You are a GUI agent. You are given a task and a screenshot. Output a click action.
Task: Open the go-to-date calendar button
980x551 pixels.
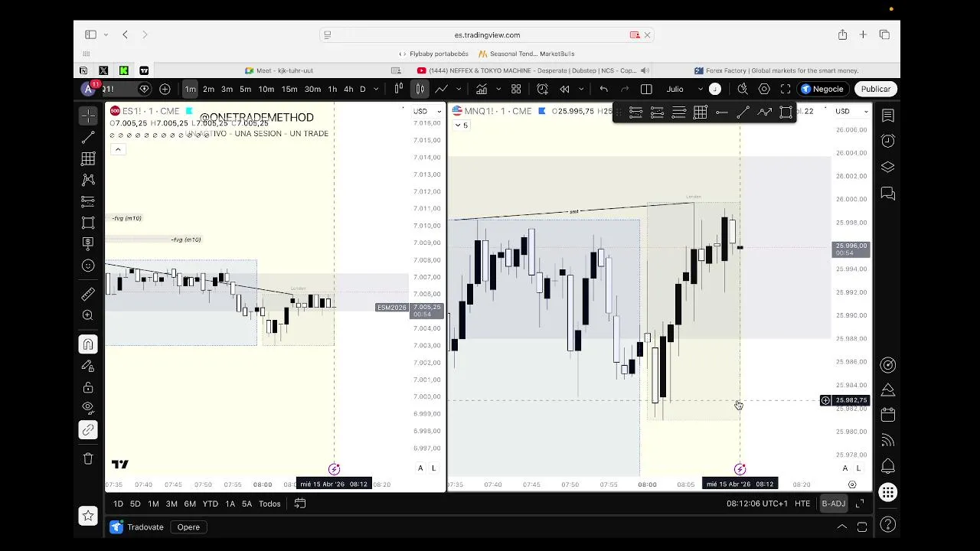[300, 504]
